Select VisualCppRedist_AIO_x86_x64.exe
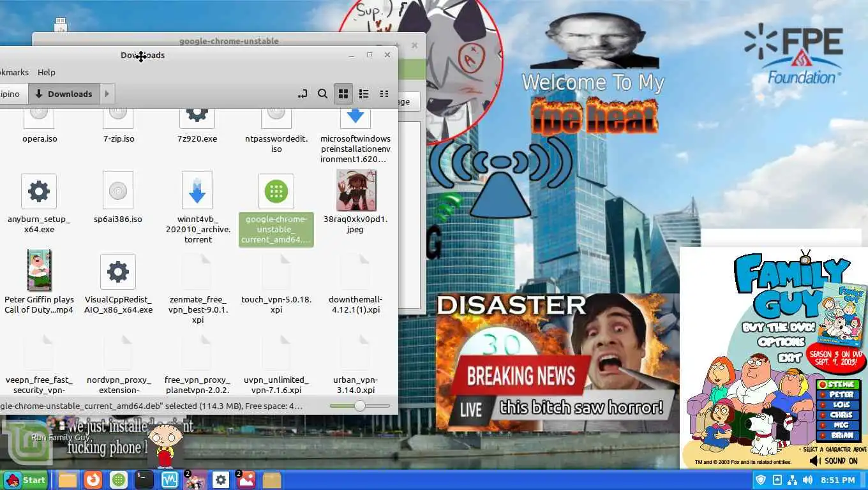868x490 pixels. [x=118, y=284]
